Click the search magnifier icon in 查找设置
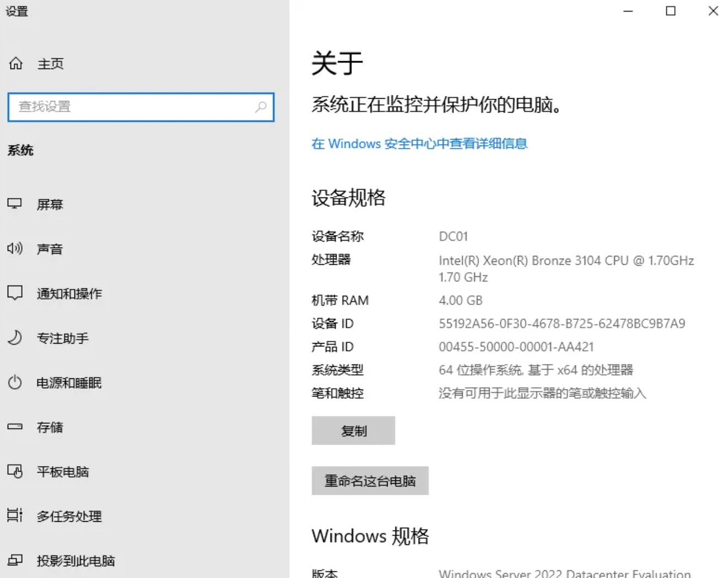728x578 pixels. [x=261, y=106]
